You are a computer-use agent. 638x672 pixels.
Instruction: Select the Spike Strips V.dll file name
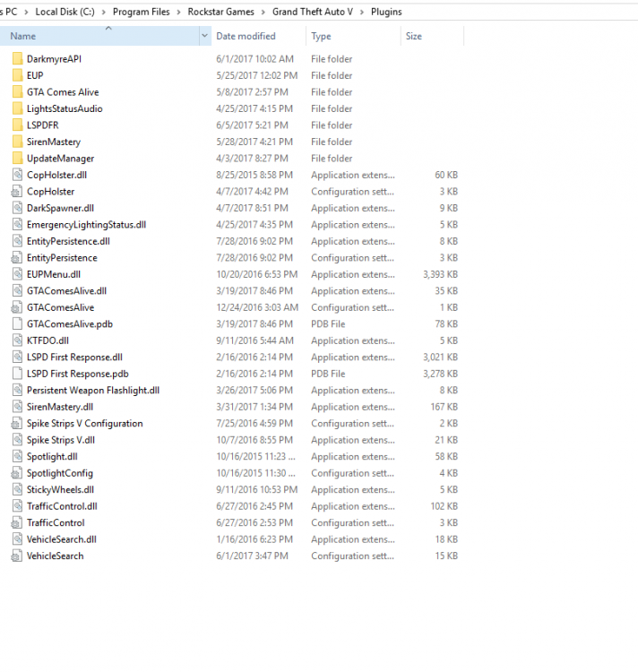[x=61, y=440]
